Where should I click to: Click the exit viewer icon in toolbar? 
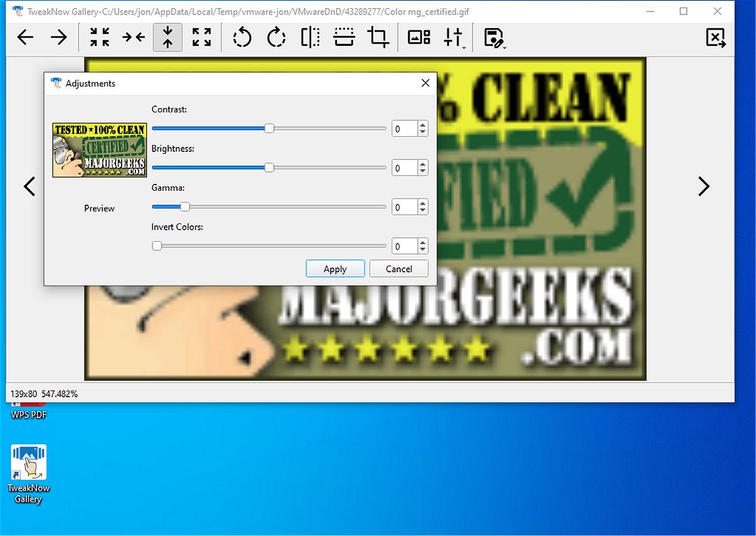pyautogui.click(x=716, y=38)
